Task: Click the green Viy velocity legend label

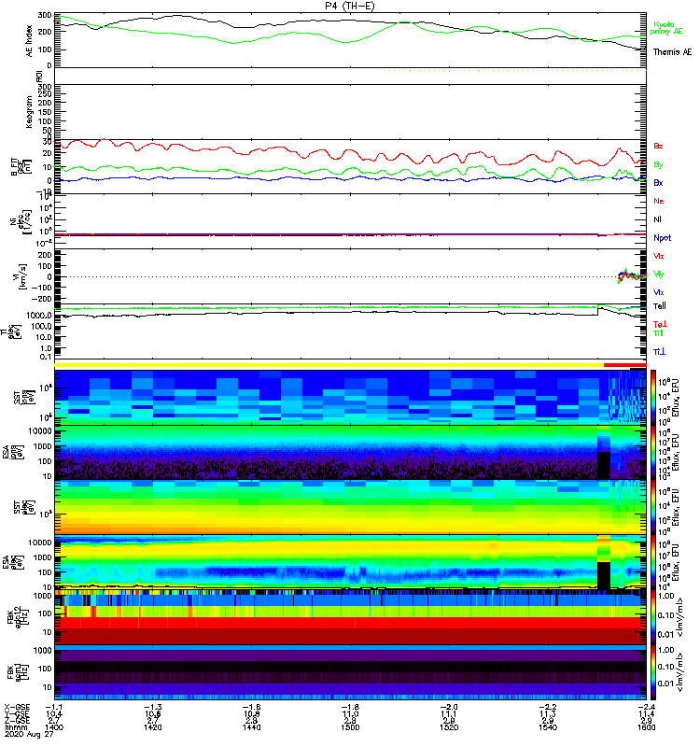Action: coord(658,275)
